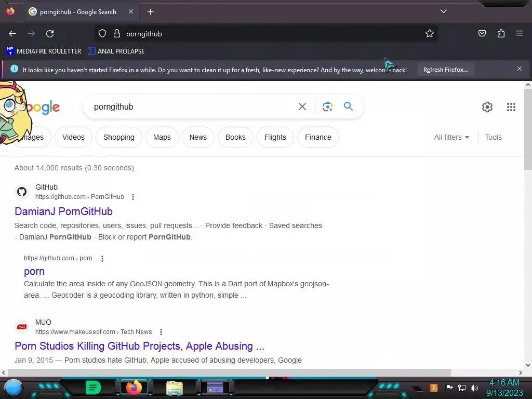
Task: Open more options for the GitHub result
Action: [x=133, y=197]
